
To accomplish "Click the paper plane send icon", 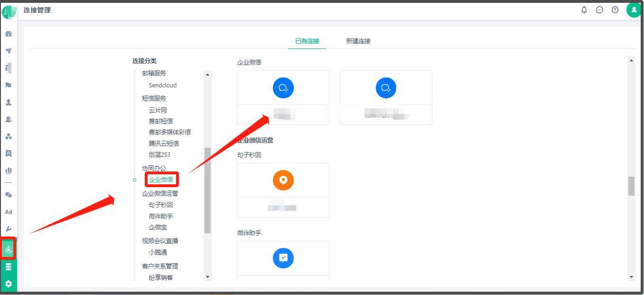I will click(9, 51).
